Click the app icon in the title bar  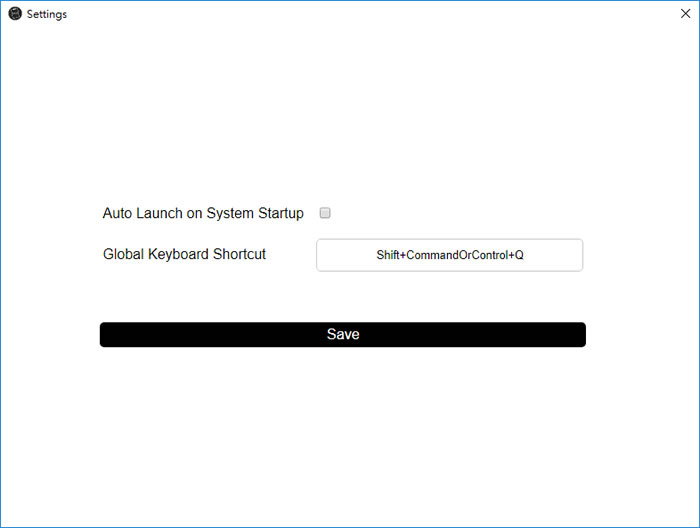[15, 14]
